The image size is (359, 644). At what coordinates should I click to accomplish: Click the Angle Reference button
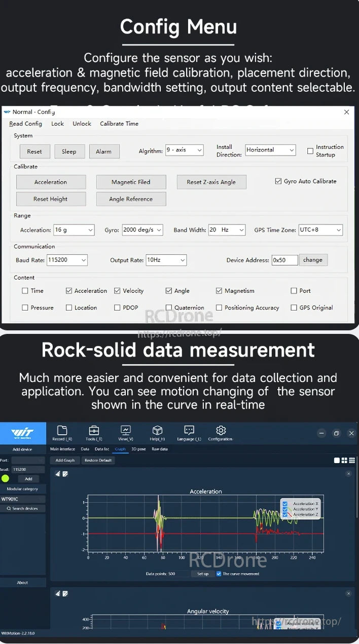(131, 199)
